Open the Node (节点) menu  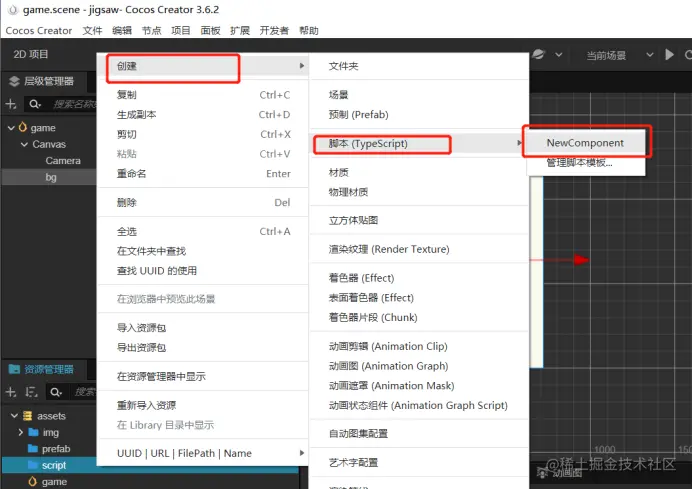[x=151, y=31]
